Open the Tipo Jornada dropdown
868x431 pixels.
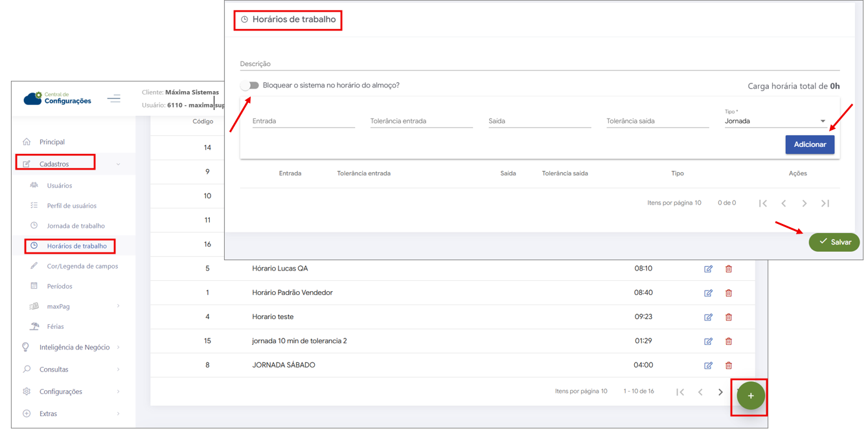click(x=775, y=121)
